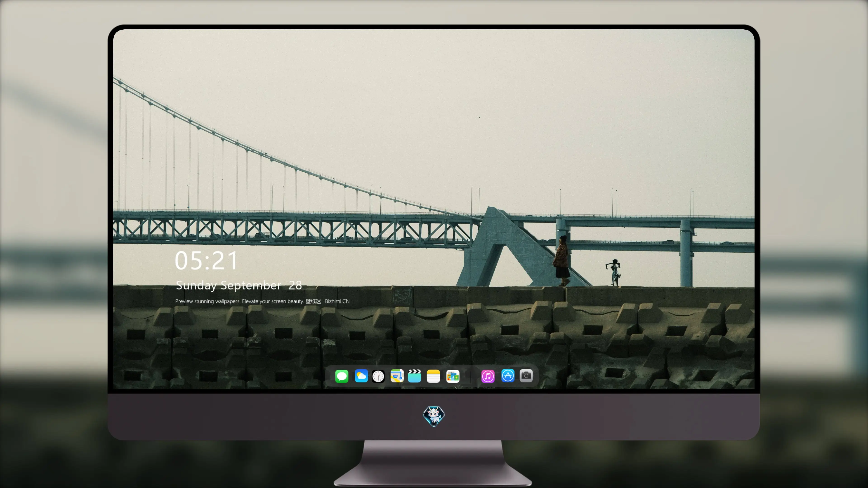Viewport: 868px width, 488px height.
Task: Click the Bizhimi.CN wallpaper caption text
Action: point(262,301)
